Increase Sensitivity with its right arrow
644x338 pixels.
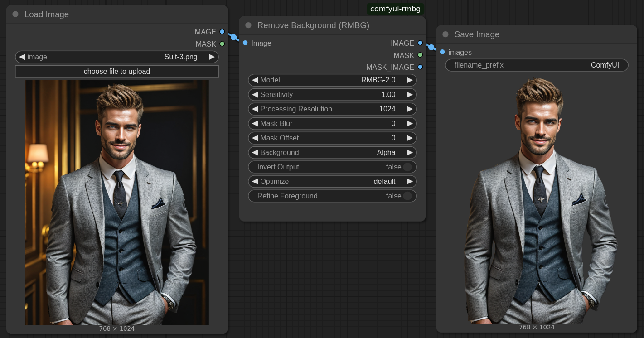point(410,95)
